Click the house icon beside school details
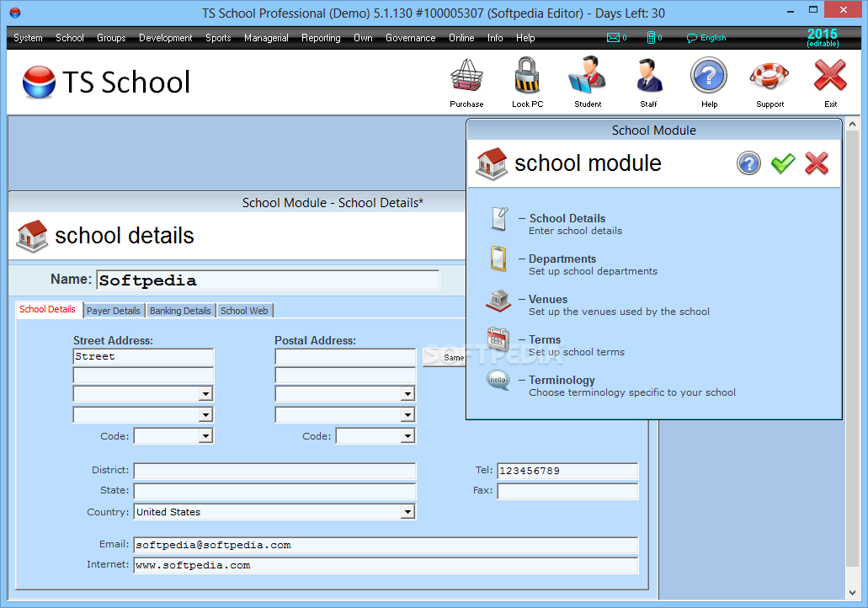 coord(32,236)
